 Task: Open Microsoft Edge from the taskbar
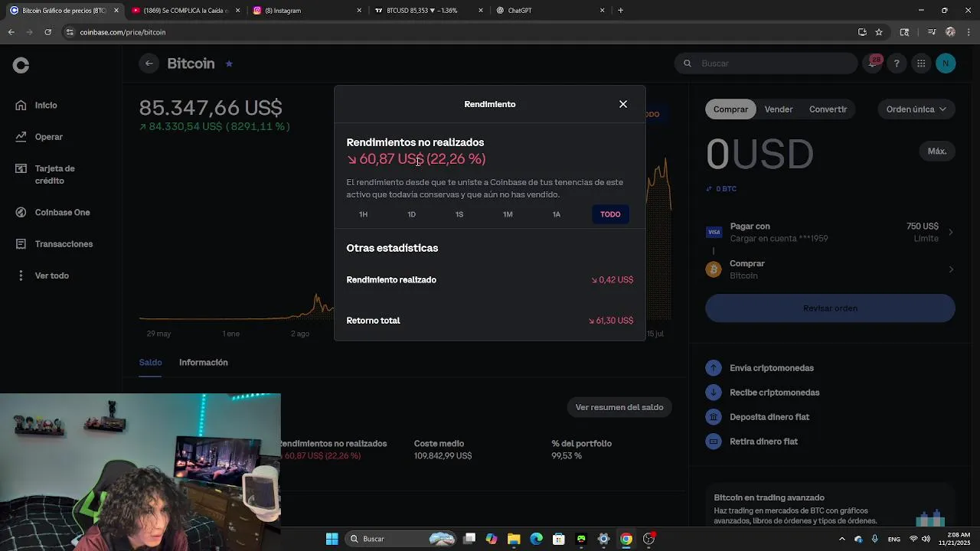(x=536, y=539)
